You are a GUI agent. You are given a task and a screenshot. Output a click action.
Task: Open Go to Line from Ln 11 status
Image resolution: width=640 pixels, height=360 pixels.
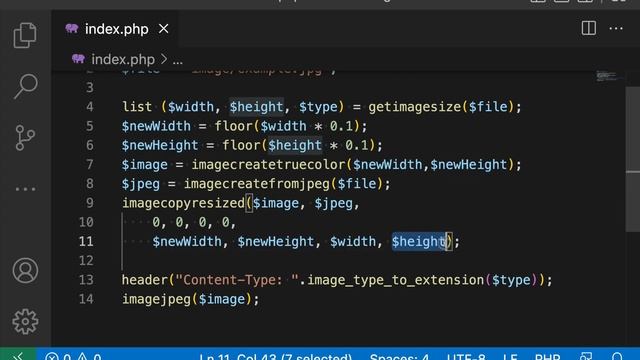[x=276, y=356]
